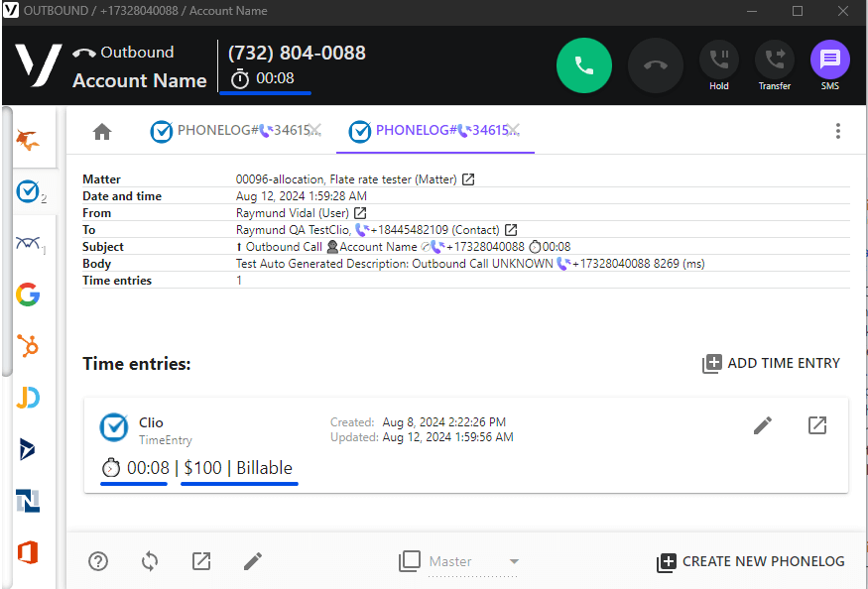Click the hang up call button
The width and height of the screenshot is (868, 589).
[x=656, y=65]
